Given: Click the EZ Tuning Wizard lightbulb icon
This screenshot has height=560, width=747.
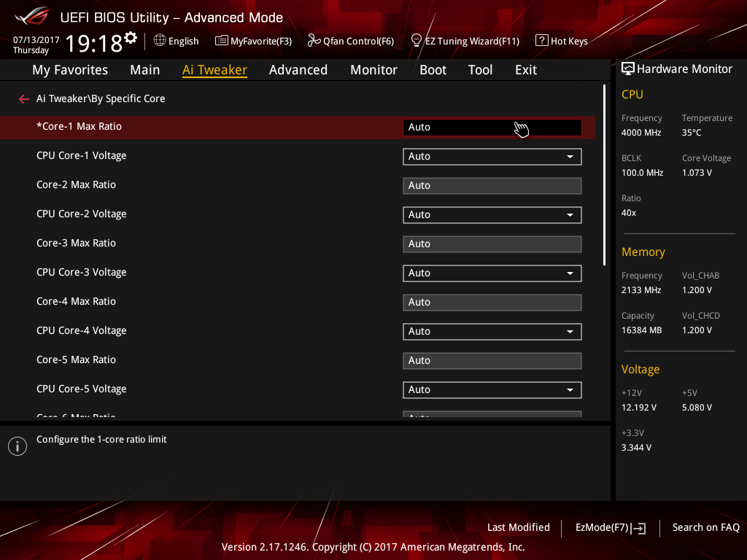Looking at the screenshot, I should tap(417, 41).
